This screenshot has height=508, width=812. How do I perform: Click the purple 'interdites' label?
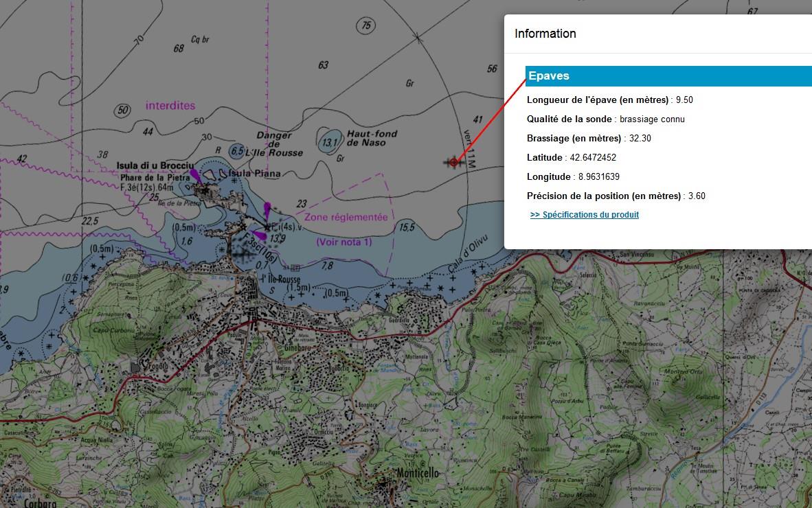click(x=170, y=106)
